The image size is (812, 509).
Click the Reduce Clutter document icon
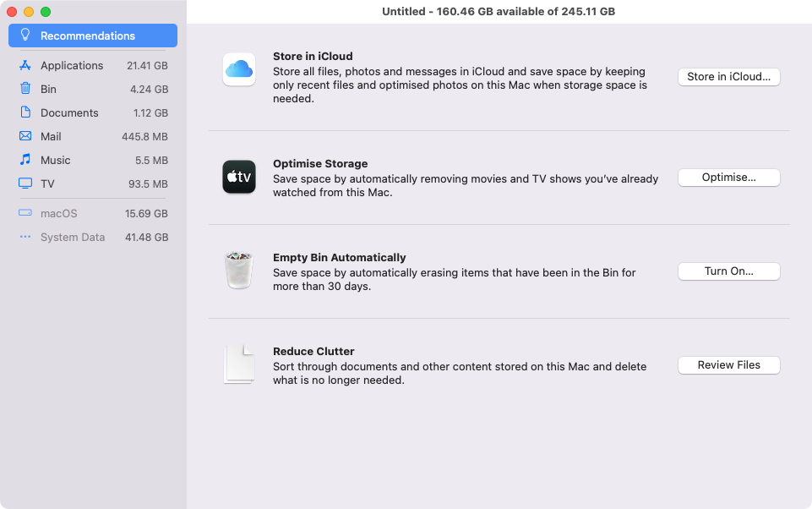coord(239,364)
